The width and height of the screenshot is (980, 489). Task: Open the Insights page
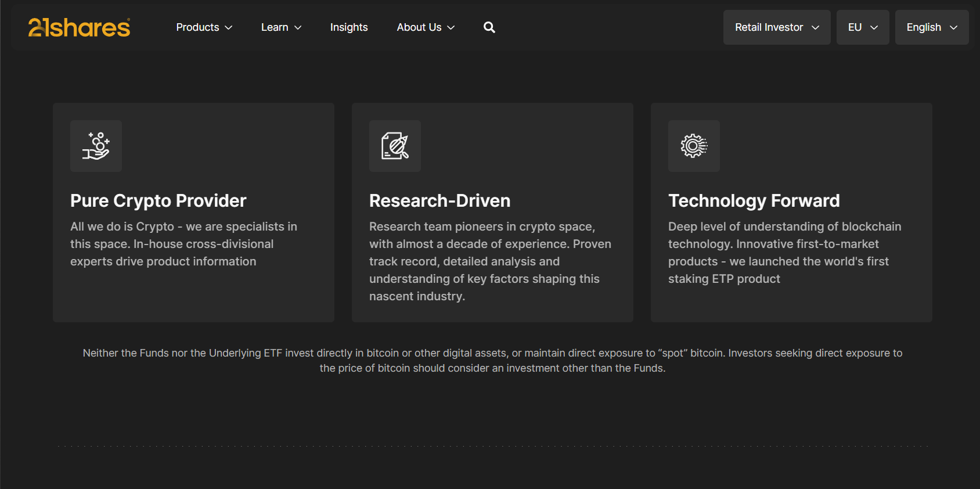click(x=348, y=27)
